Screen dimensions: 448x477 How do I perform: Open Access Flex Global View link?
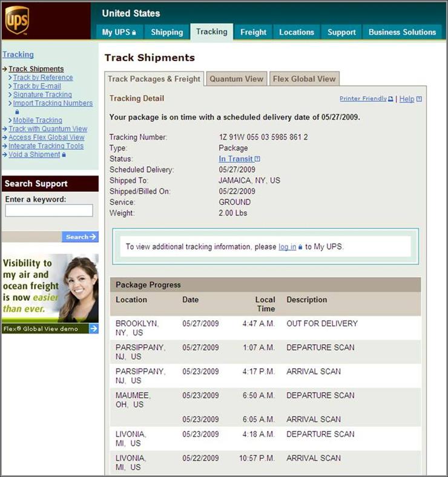pos(46,137)
